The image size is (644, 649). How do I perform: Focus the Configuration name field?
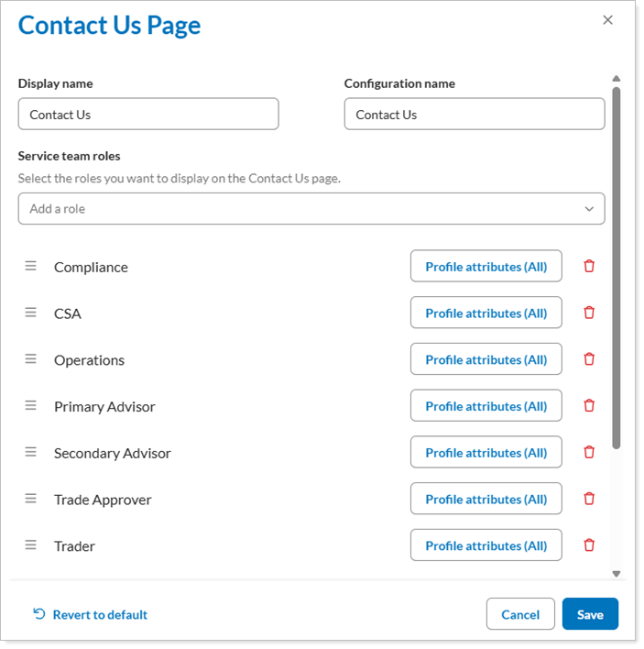(x=475, y=115)
